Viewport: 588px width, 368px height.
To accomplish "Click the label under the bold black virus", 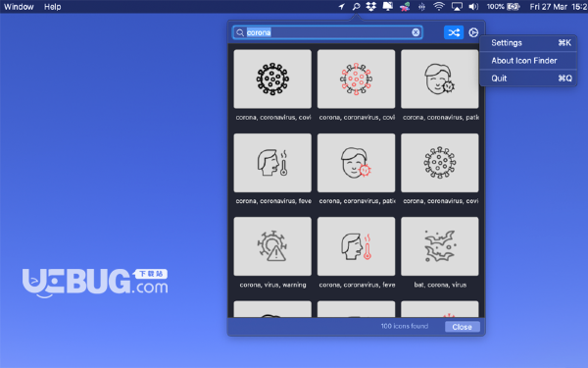I will coord(273,117).
